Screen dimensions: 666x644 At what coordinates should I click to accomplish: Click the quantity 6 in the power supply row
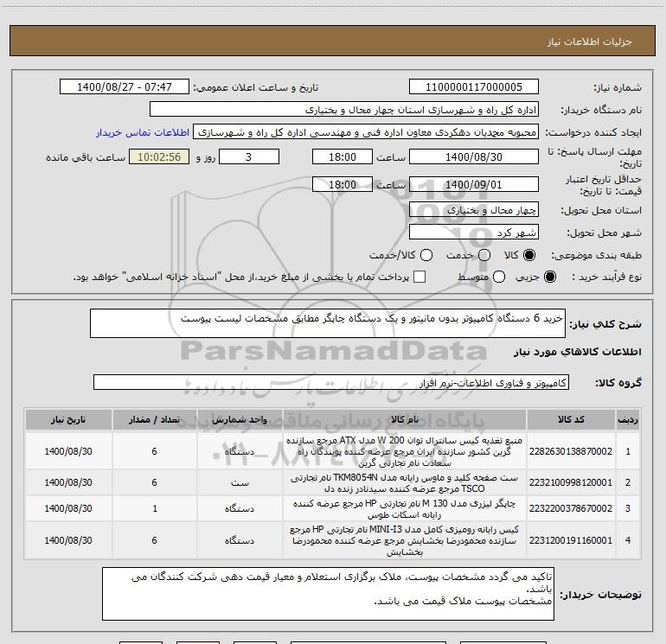click(154, 451)
